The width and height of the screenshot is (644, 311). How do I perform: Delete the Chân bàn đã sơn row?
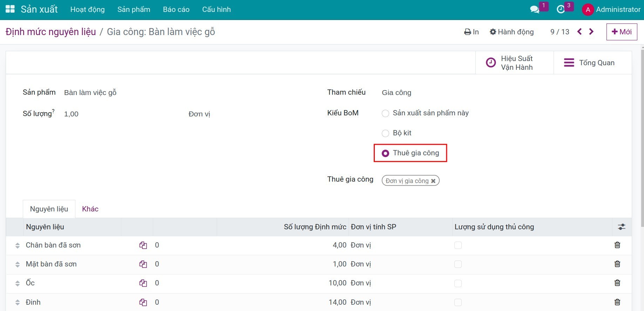(x=617, y=245)
